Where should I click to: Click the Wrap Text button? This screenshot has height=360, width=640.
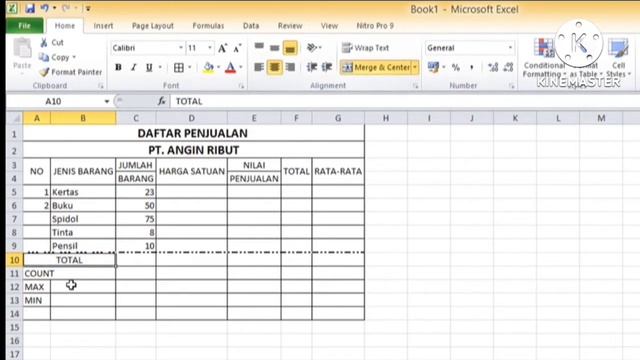coord(365,48)
